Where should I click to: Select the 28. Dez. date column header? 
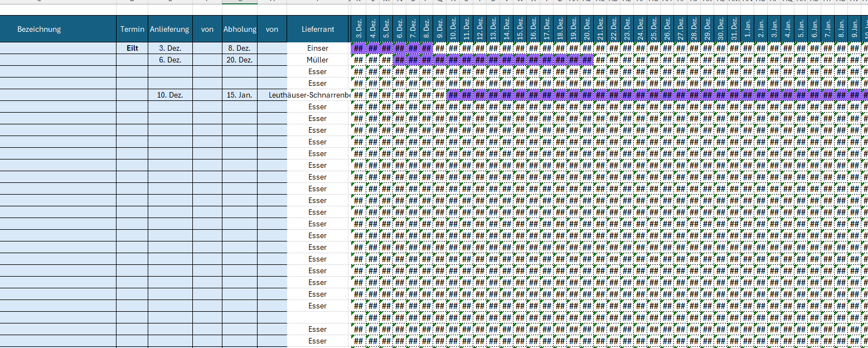pyautogui.click(x=694, y=29)
